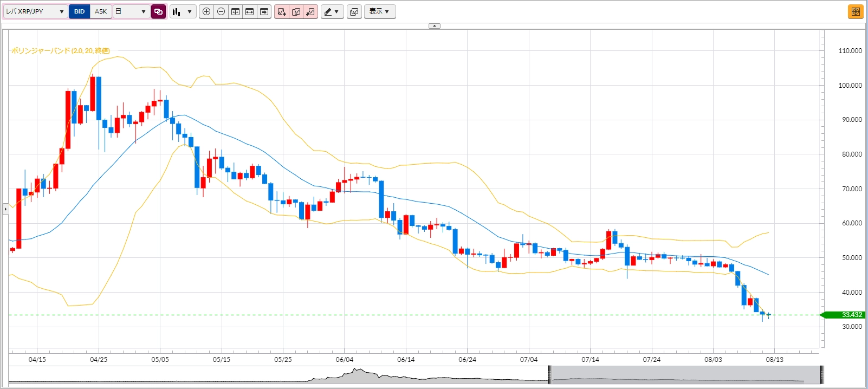868x389 pixels.
Task: Collapse the toolbar using top center arrow
Action: tap(435, 25)
